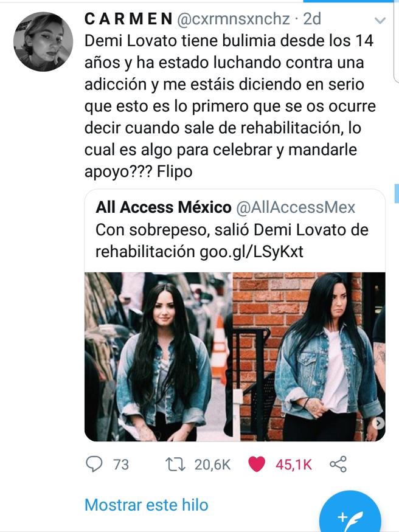Open tweet options chevron next to 2d
Image resolution: width=399 pixels, height=532 pixels.
click(x=380, y=20)
